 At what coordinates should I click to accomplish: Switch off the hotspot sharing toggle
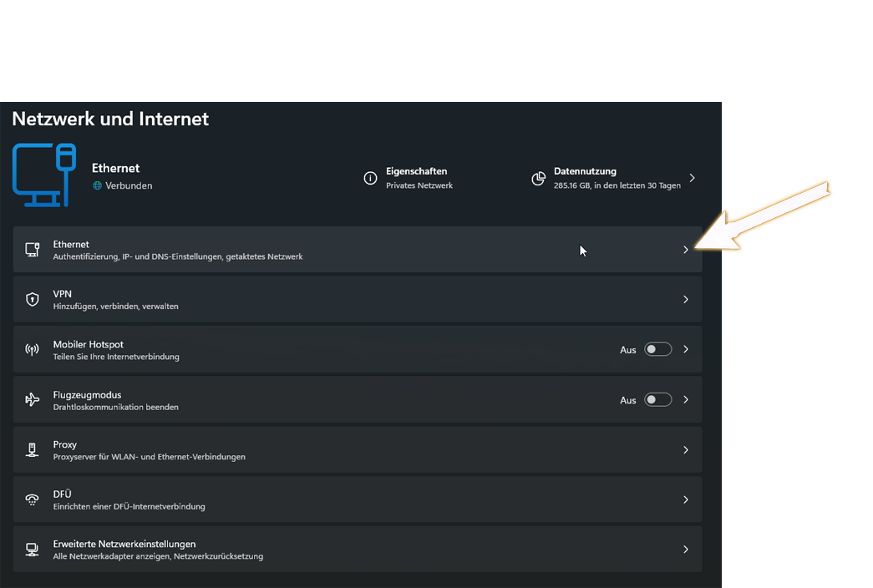point(657,349)
